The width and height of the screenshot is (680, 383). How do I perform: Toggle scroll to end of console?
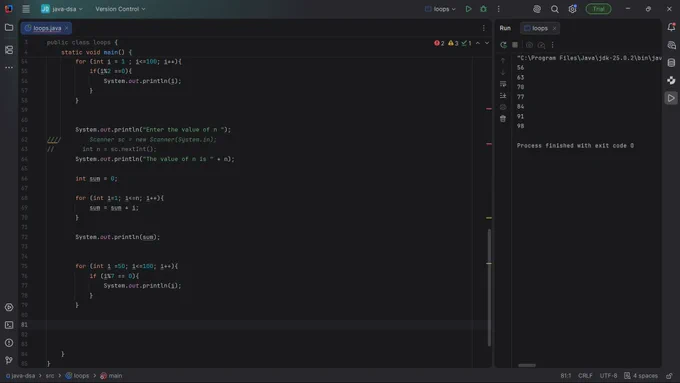(503, 95)
